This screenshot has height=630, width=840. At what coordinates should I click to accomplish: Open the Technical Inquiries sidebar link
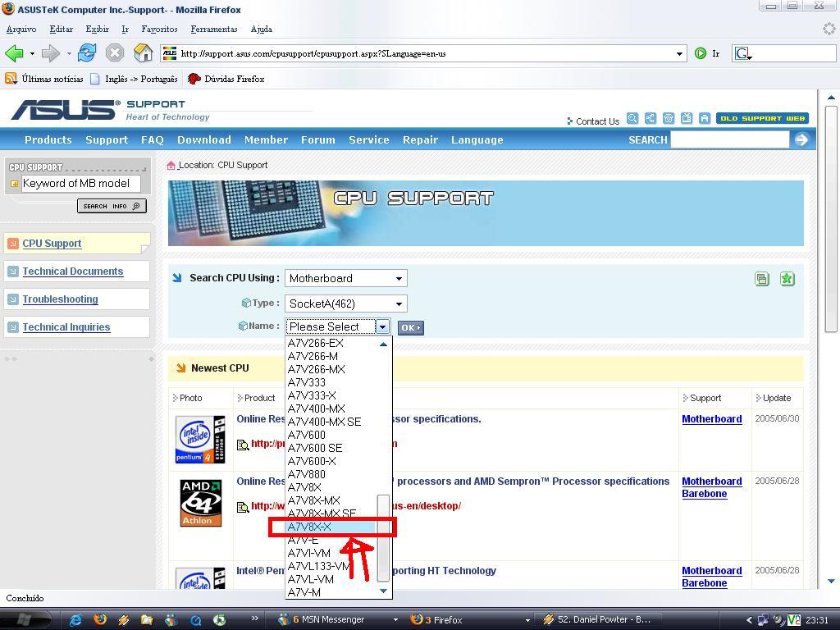coord(66,326)
